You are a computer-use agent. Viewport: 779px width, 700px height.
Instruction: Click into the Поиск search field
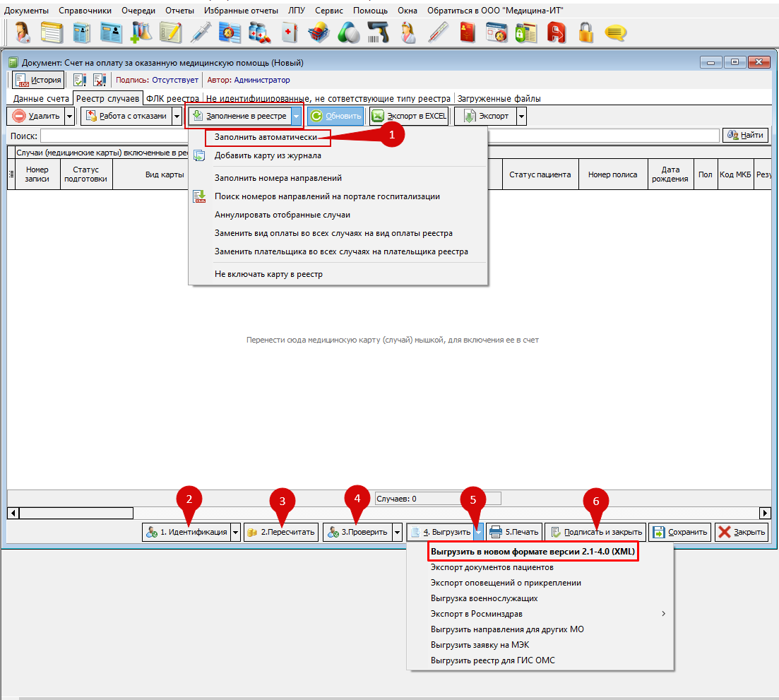[379, 136]
